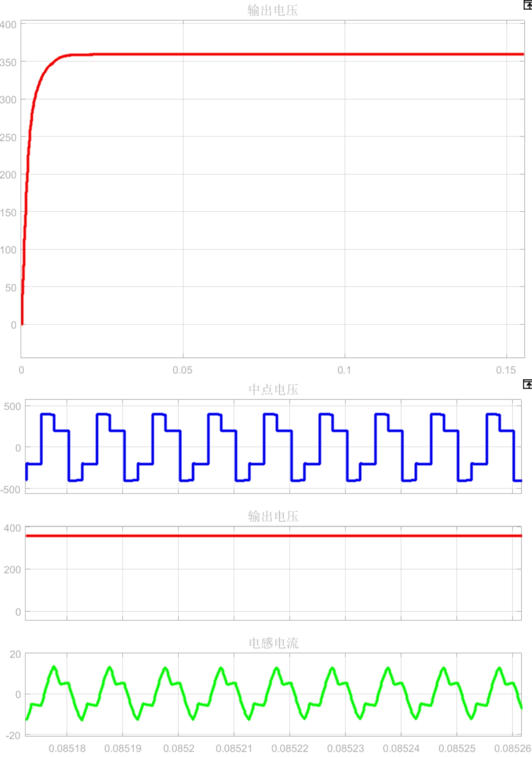
Task: Click the maximize-axes icon beside the 中点电压 plot
Action: point(528,384)
